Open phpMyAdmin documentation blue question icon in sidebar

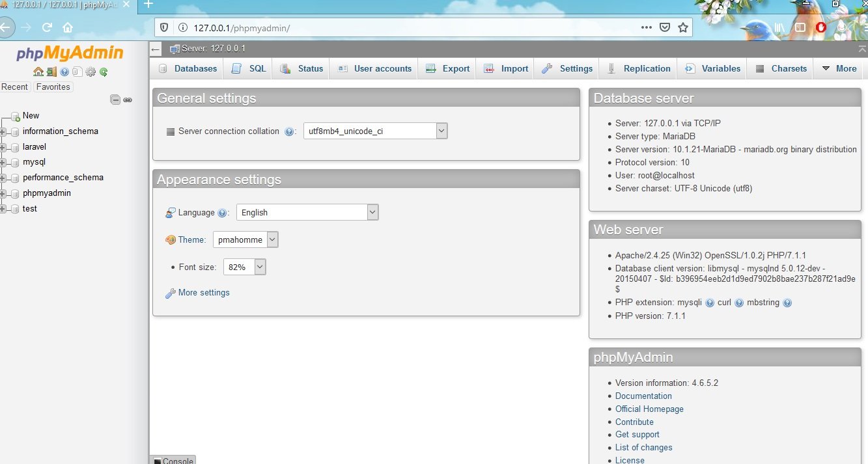point(64,72)
